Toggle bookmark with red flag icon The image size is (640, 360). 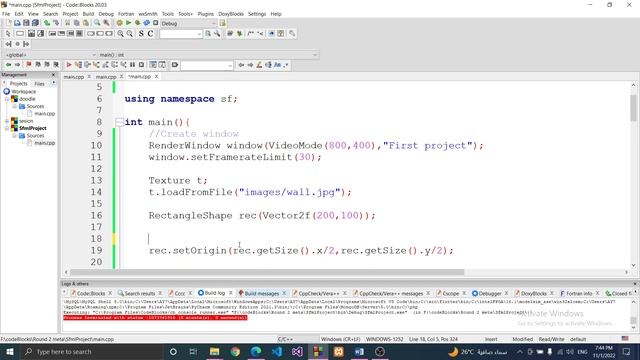click(x=29, y=65)
